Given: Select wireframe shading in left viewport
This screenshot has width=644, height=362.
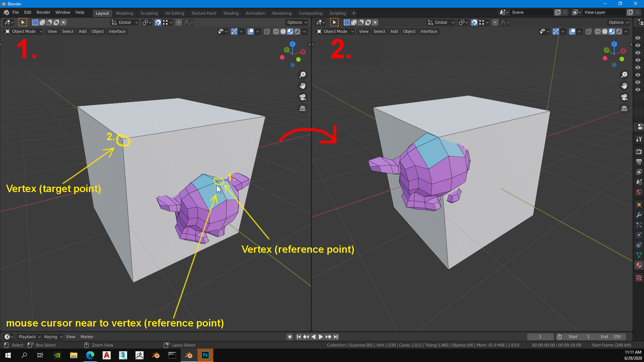Looking at the screenshot, I should pos(276,32).
